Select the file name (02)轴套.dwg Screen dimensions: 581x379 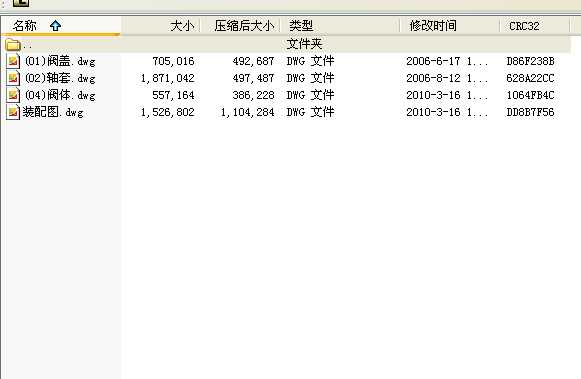coord(60,78)
